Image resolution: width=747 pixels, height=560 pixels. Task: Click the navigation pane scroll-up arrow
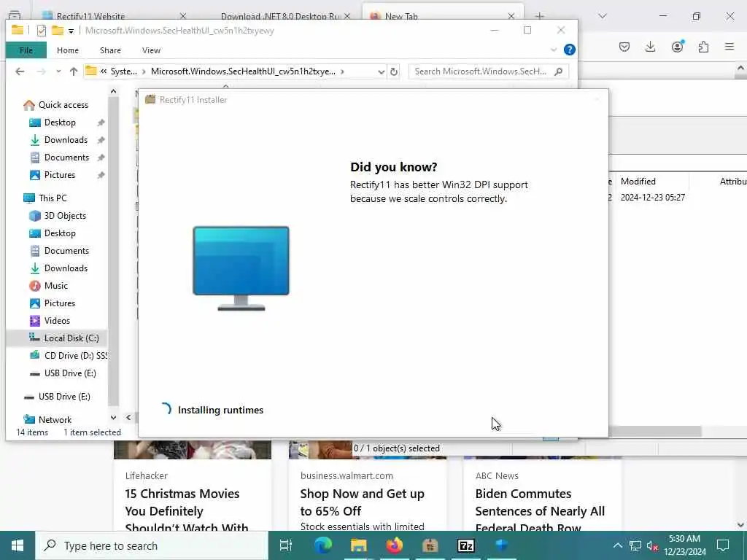click(x=113, y=91)
